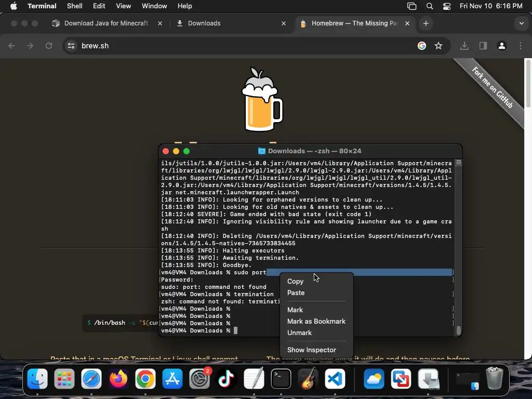Reload the brew.sh page
Image resolution: width=532 pixels, height=399 pixels.
point(49,46)
